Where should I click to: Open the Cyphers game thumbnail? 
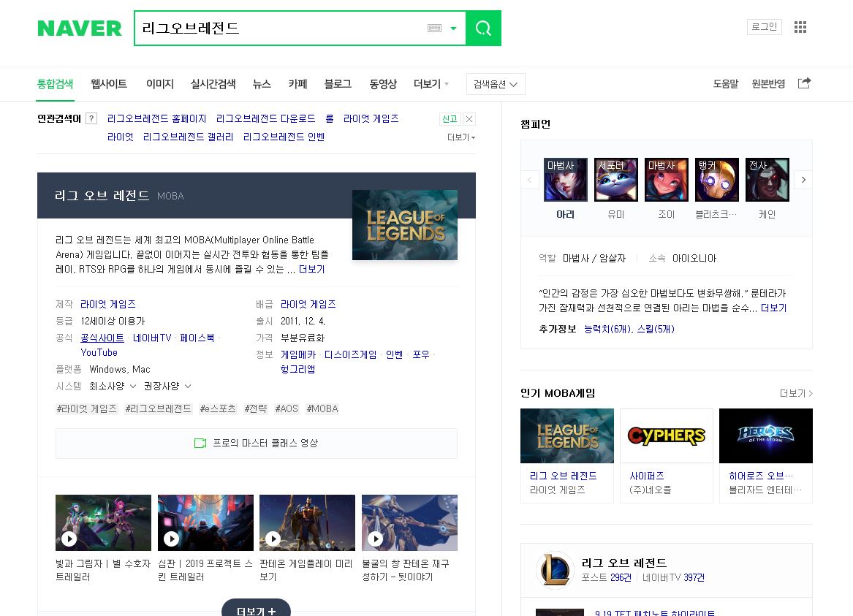(x=667, y=436)
